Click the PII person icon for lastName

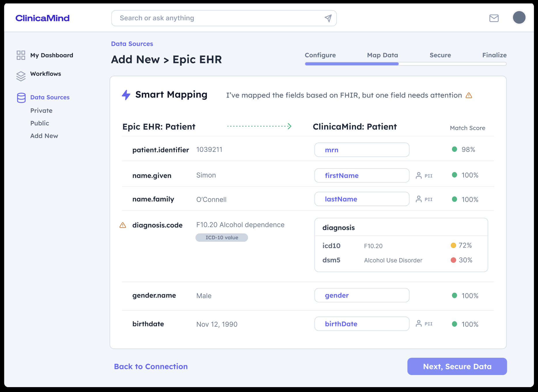419,199
